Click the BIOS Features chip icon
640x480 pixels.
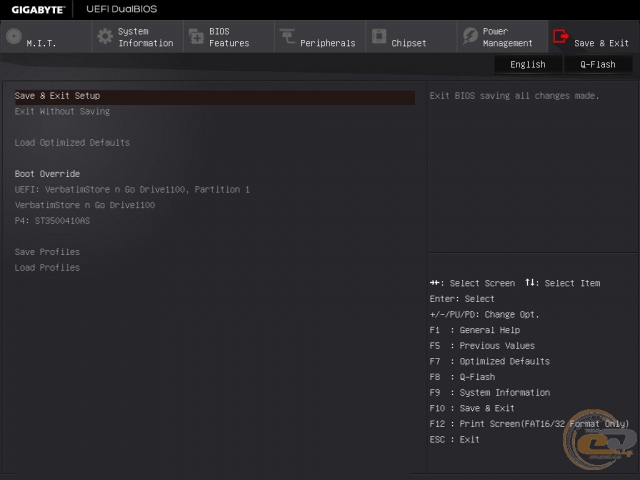[x=196, y=36]
